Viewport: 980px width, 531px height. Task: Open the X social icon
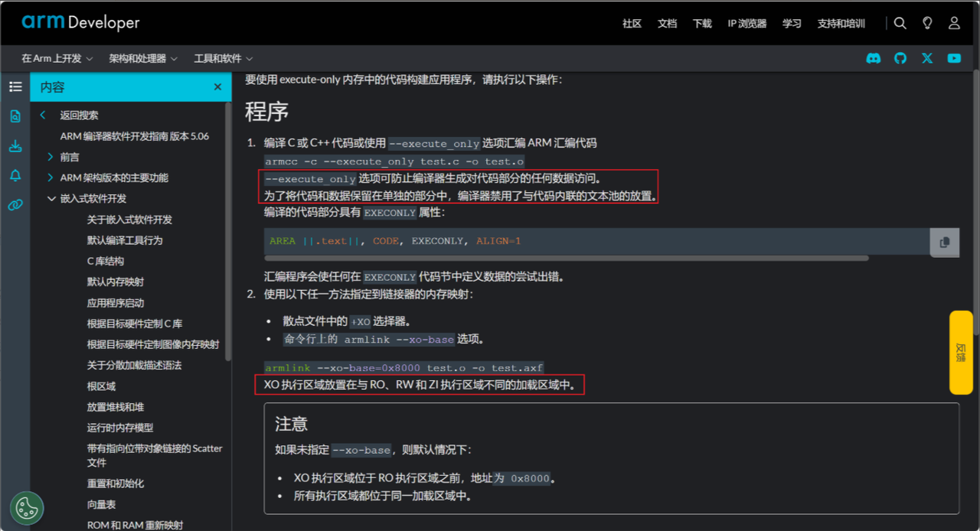927,58
